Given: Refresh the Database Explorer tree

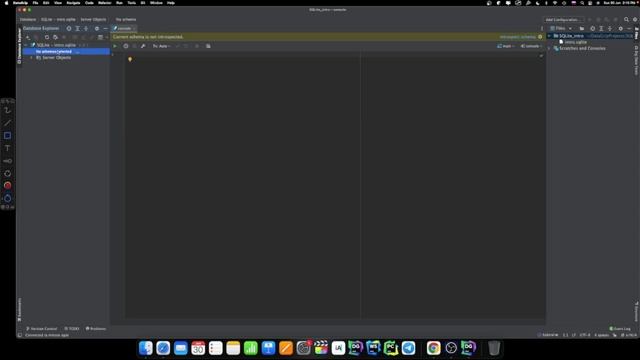Looking at the screenshot, I should [x=47, y=37].
